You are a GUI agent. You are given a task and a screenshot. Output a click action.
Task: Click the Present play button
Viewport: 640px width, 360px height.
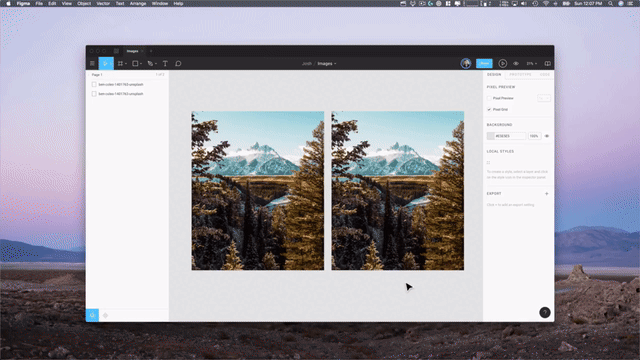pos(502,64)
